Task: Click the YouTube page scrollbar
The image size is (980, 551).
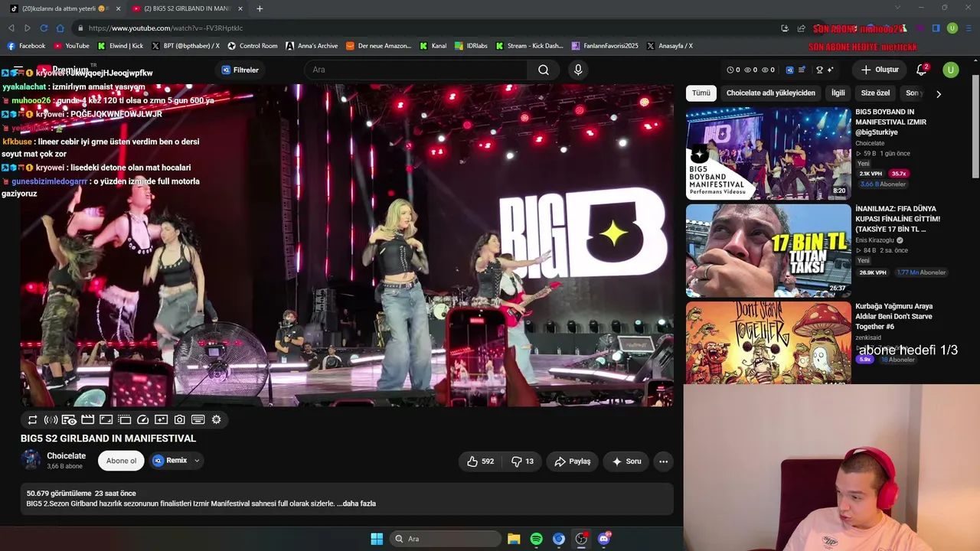Action: [x=975, y=126]
